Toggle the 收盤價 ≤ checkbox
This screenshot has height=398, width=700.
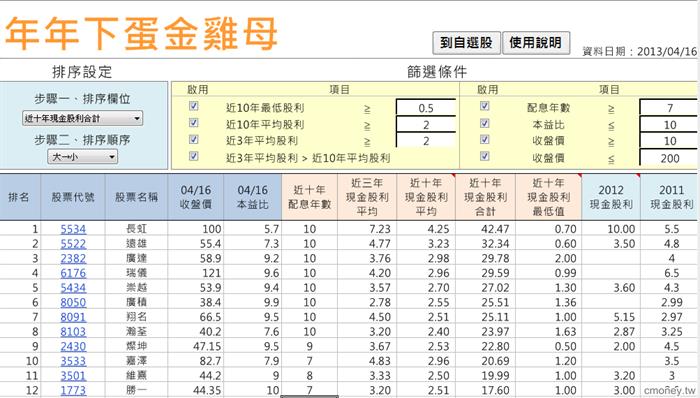(484, 156)
